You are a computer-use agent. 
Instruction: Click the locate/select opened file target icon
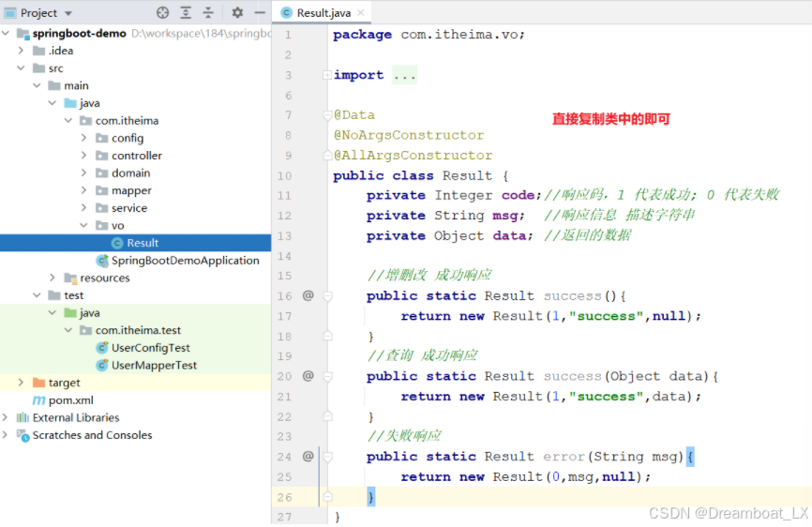coord(162,12)
